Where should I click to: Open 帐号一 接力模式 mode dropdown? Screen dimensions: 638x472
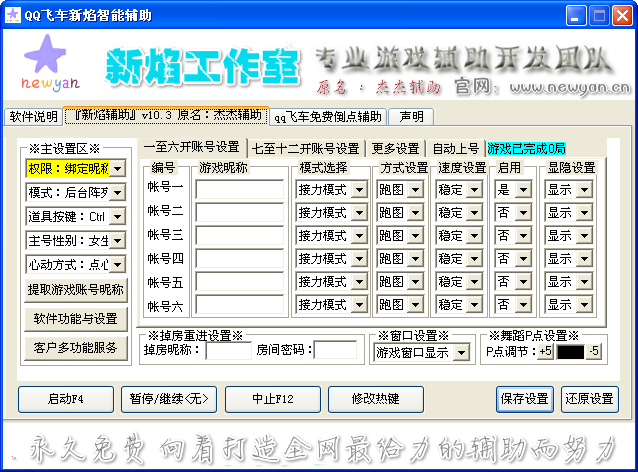point(359,190)
